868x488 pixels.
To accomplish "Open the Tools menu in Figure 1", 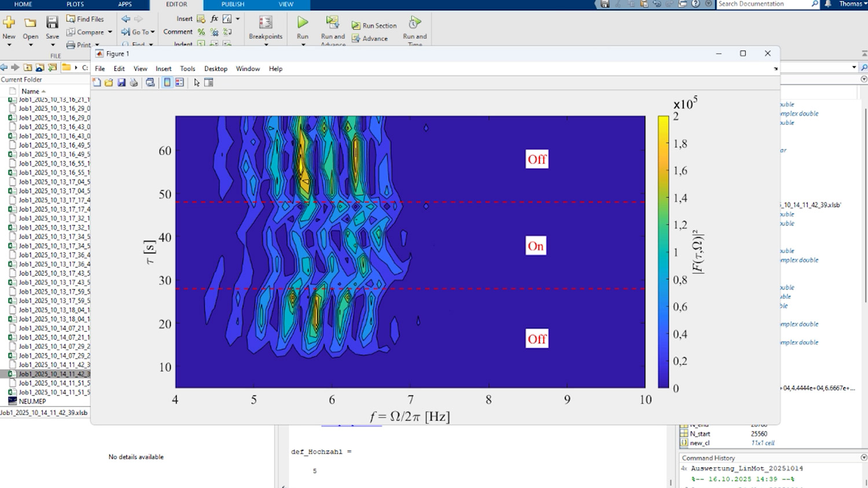I will coord(187,69).
